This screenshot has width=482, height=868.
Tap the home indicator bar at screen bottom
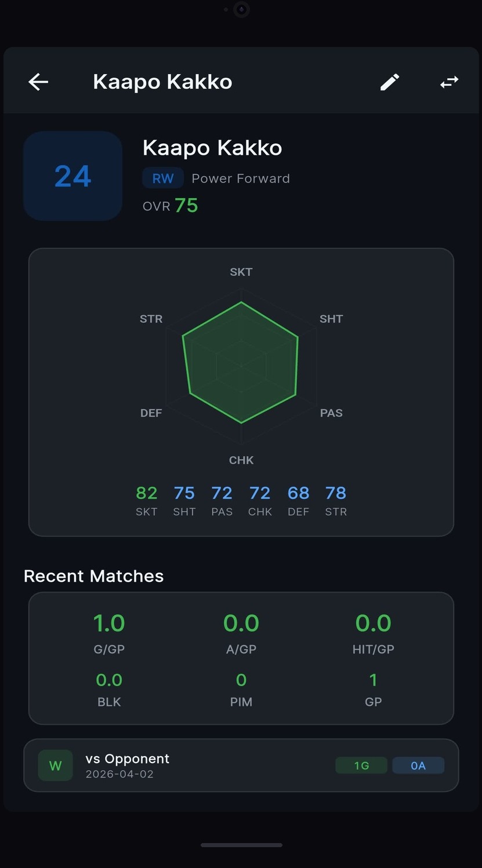[x=241, y=845]
